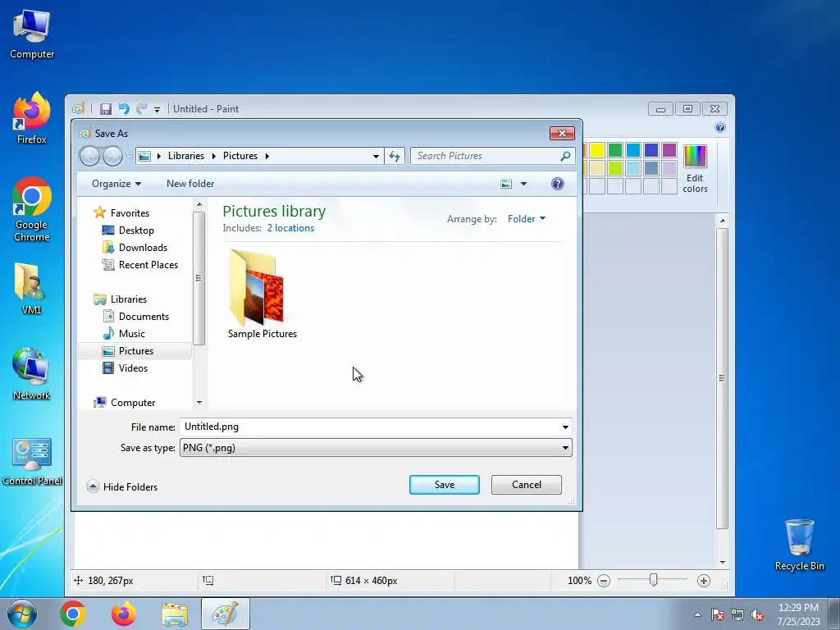840x630 pixels.
Task: Open the Arrange by Folder dropdown
Action: pyautogui.click(x=526, y=218)
